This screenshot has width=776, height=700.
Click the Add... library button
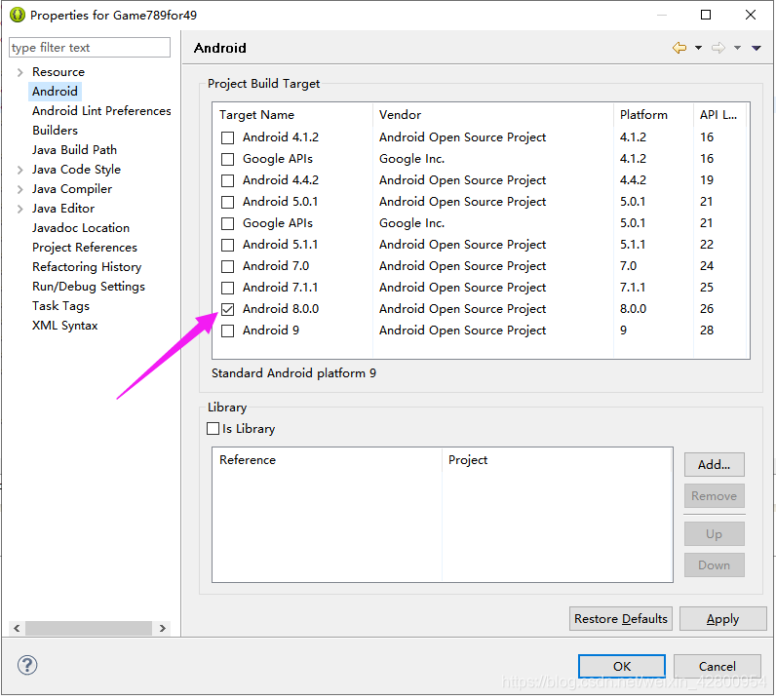pos(715,465)
